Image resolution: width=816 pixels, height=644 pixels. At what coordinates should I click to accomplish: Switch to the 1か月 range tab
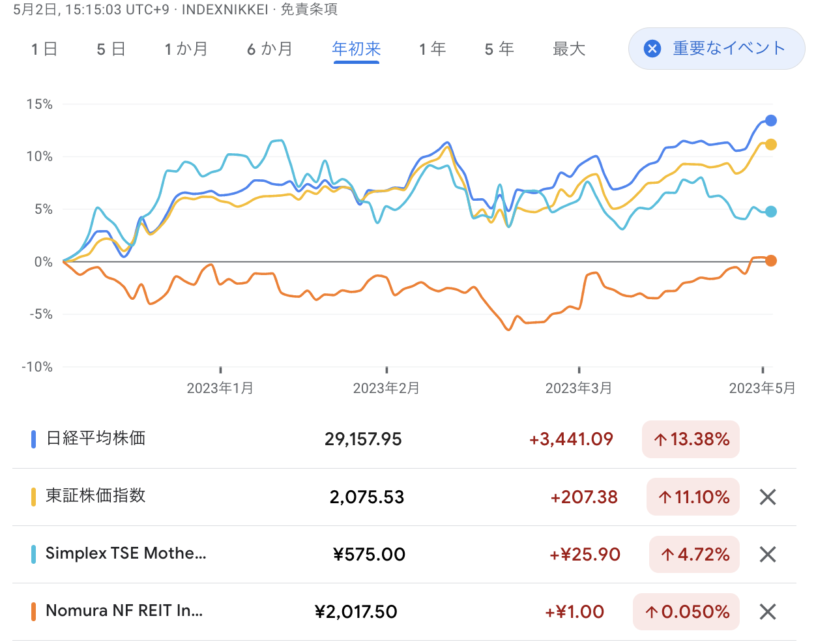tap(186, 50)
